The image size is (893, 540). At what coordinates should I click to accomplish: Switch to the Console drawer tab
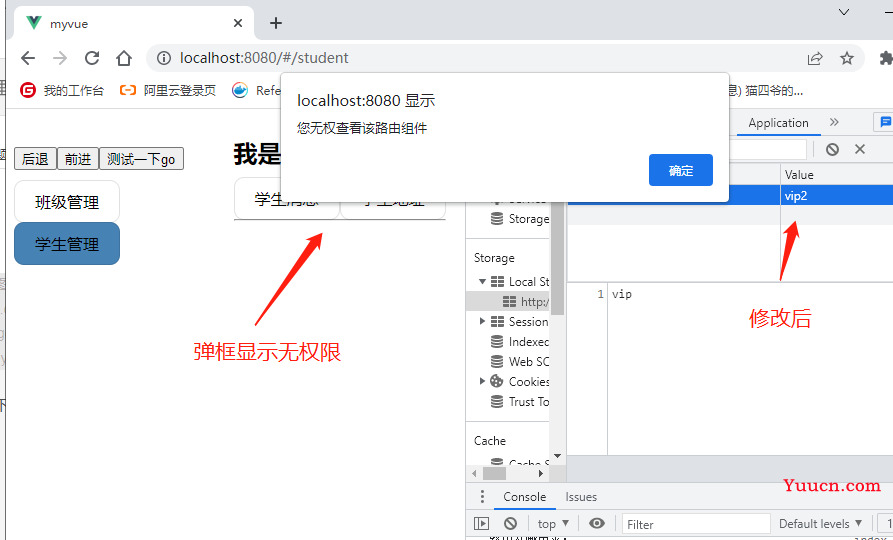tap(525, 497)
